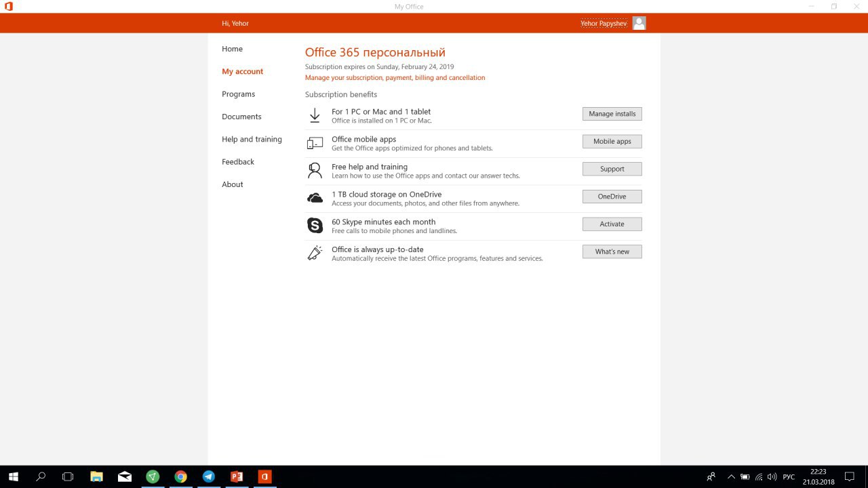Click the 'Office mobile apps' benefit title
The width and height of the screenshot is (868, 488).
[x=363, y=140]
